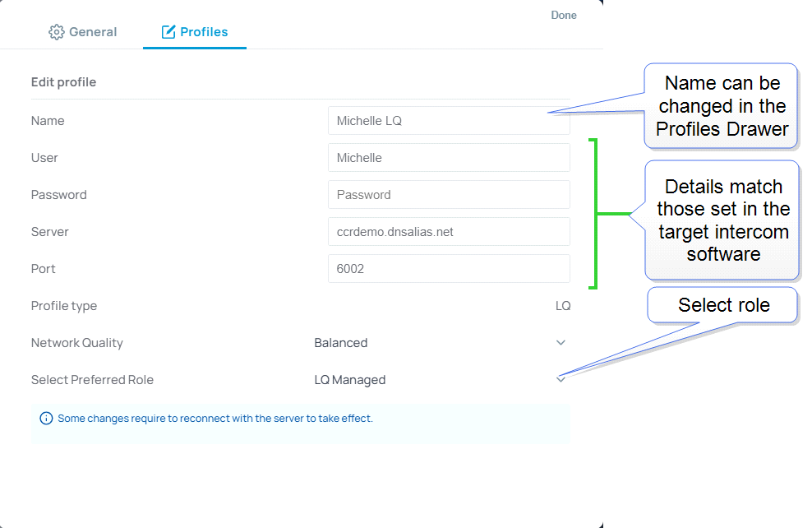Open the LQ Managed role selection
This screenshot has height=528, width=812.
[350, 380]
